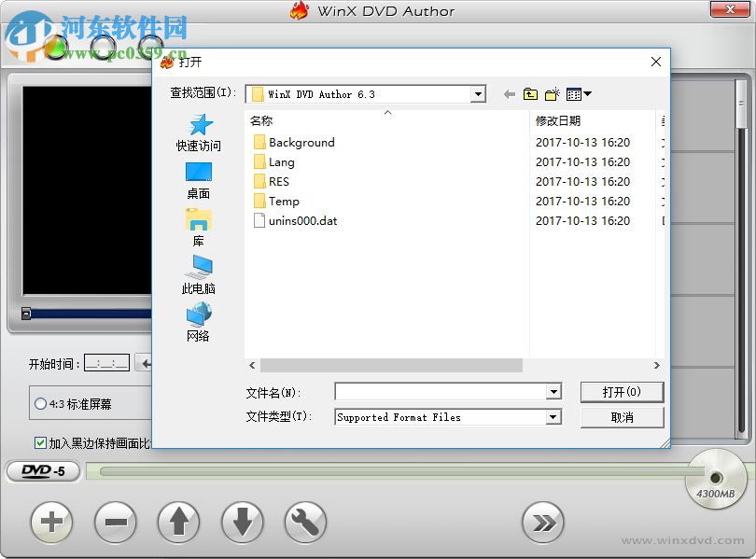The width and height of the screenshot is (756, 559).
Task: Open 此电脑 from the sidebar
Action: point(197,276)
